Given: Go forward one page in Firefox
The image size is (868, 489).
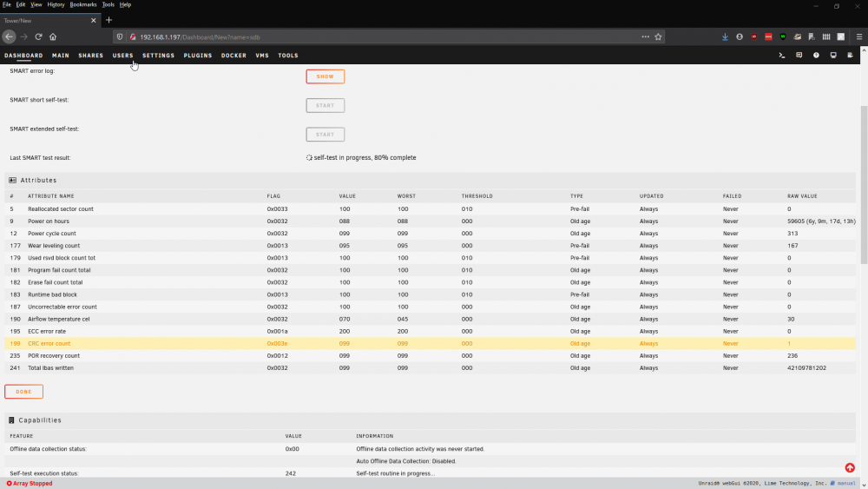Looking at the screenshot, I should [23, 37].
